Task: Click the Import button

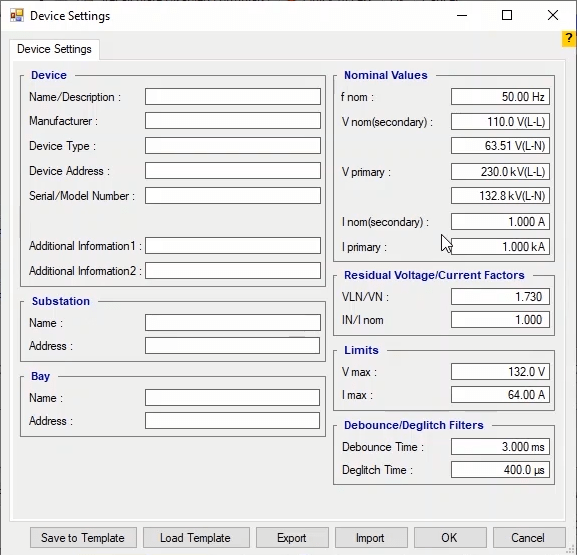Action: pos(371,538)
